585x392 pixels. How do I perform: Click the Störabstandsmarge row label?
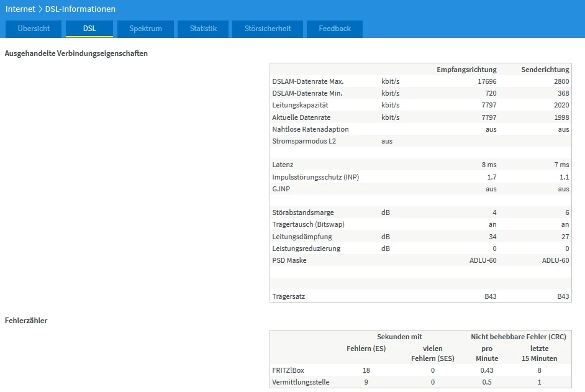pos(303,212)
